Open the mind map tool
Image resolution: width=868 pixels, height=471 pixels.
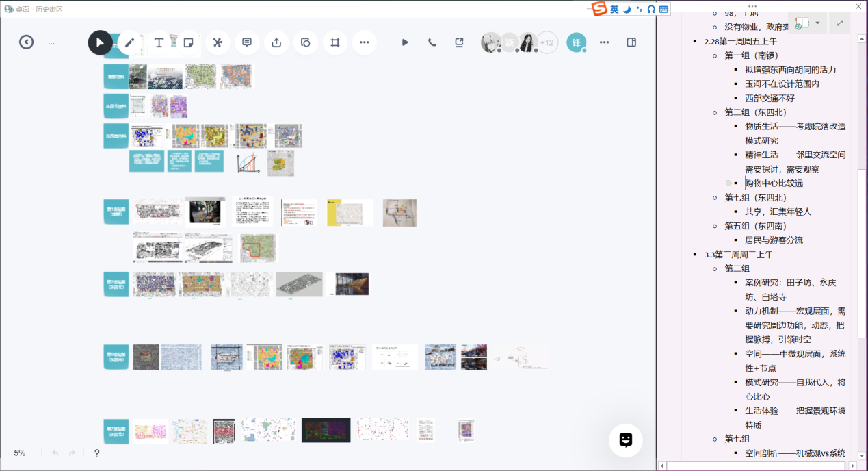pos(218,42)
